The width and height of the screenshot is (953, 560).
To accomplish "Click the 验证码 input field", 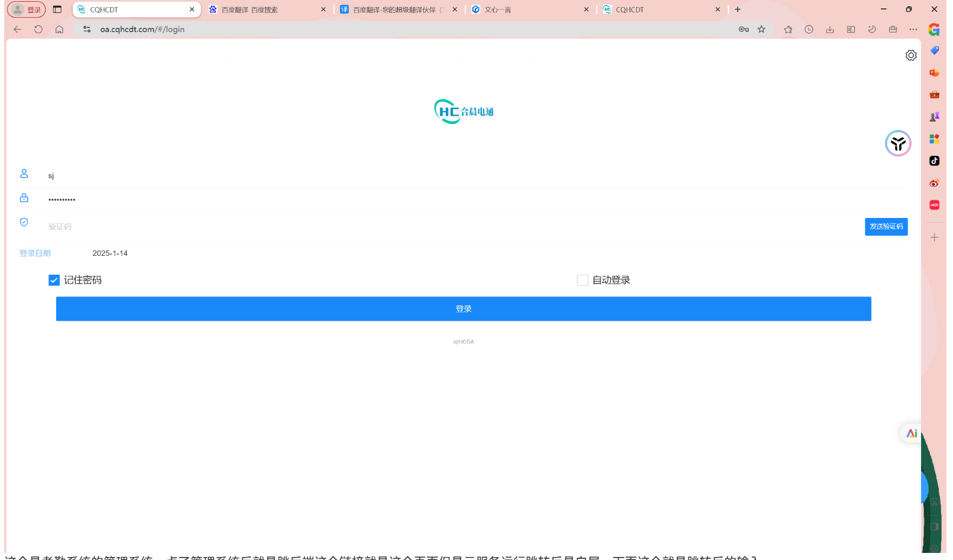I will [x=453, y=227].
